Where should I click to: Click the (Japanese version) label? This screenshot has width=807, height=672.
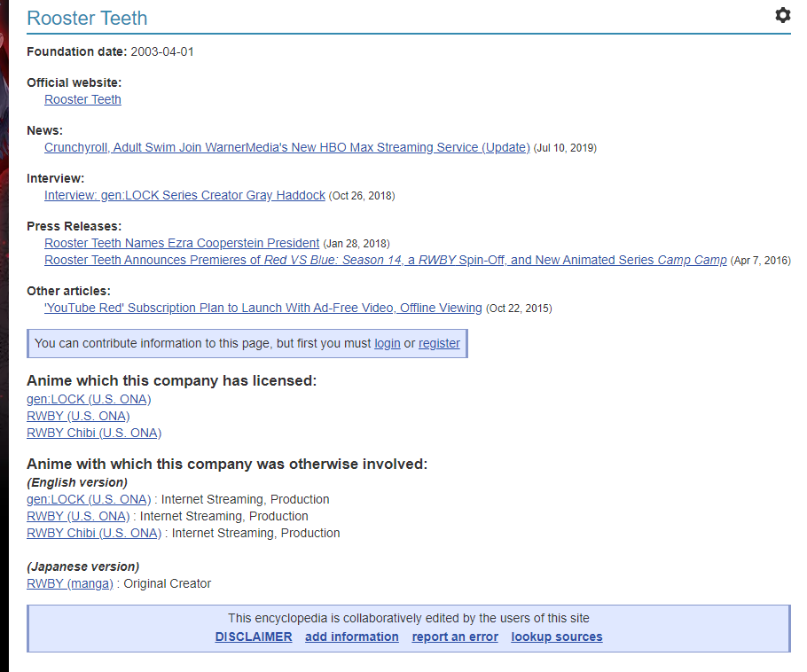point(82,567)
